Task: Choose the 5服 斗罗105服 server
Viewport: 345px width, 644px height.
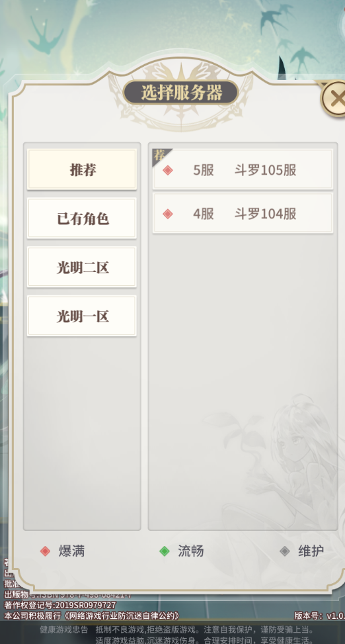Action: click(x=243, y=169)
